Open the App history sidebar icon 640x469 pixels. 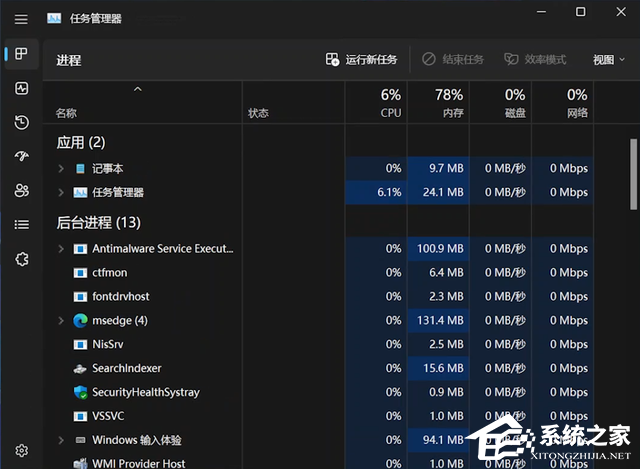click(21, 123)
